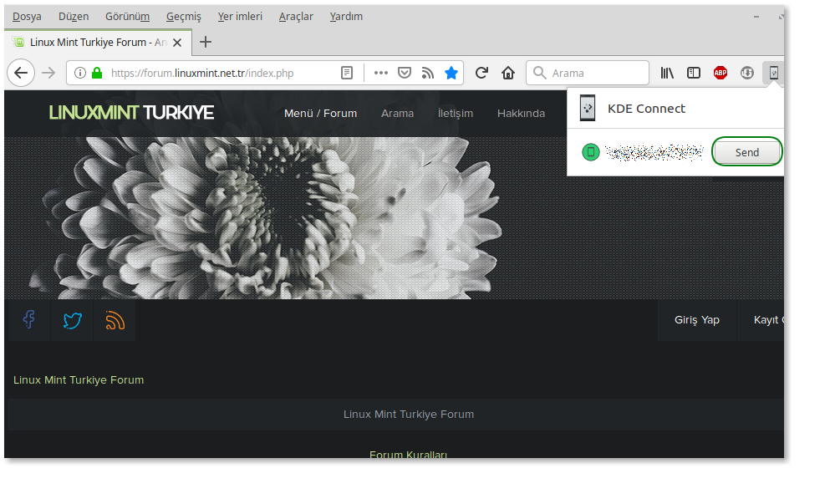Open site information icon in address bar

pyautogui.click(x=80, y=73)
